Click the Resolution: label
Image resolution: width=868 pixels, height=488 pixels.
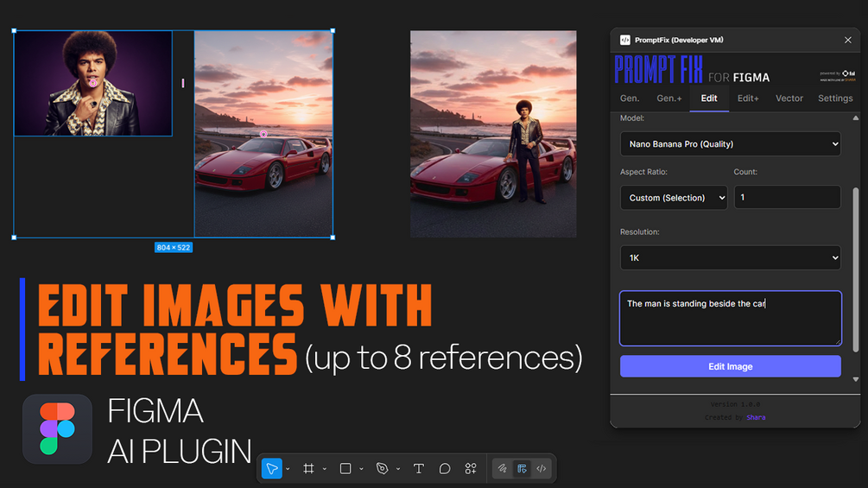tap(639, 231)
